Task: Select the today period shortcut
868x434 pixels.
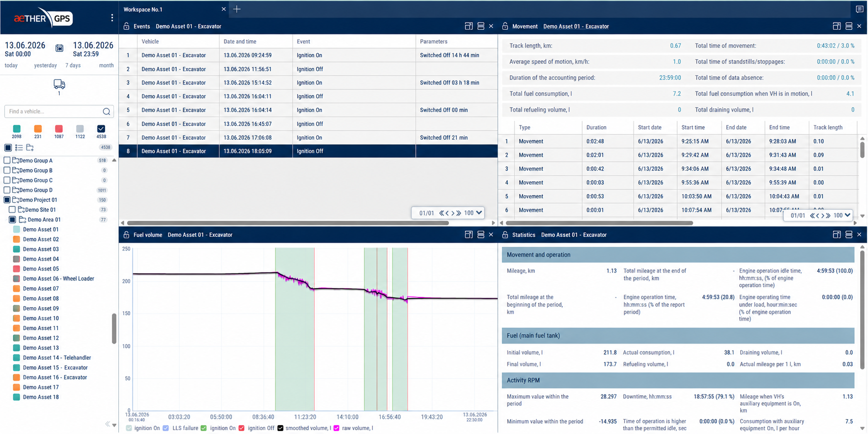Action: pyautogui.click(x=11, y=66)
